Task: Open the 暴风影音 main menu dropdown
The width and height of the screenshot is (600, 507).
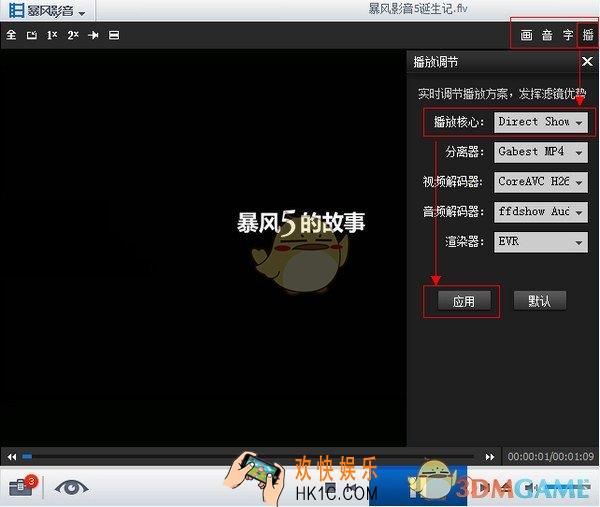Action: click(x=46, y=10)
